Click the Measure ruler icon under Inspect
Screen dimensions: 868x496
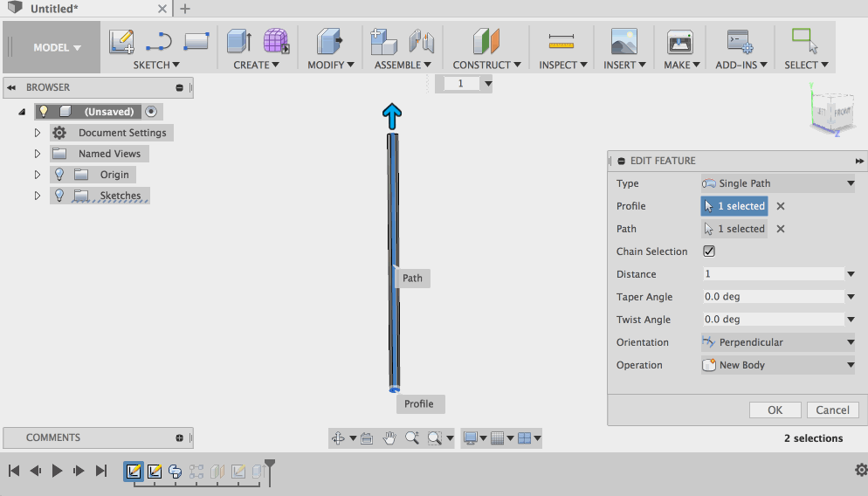pyautogui.click(x=561, y=41)
